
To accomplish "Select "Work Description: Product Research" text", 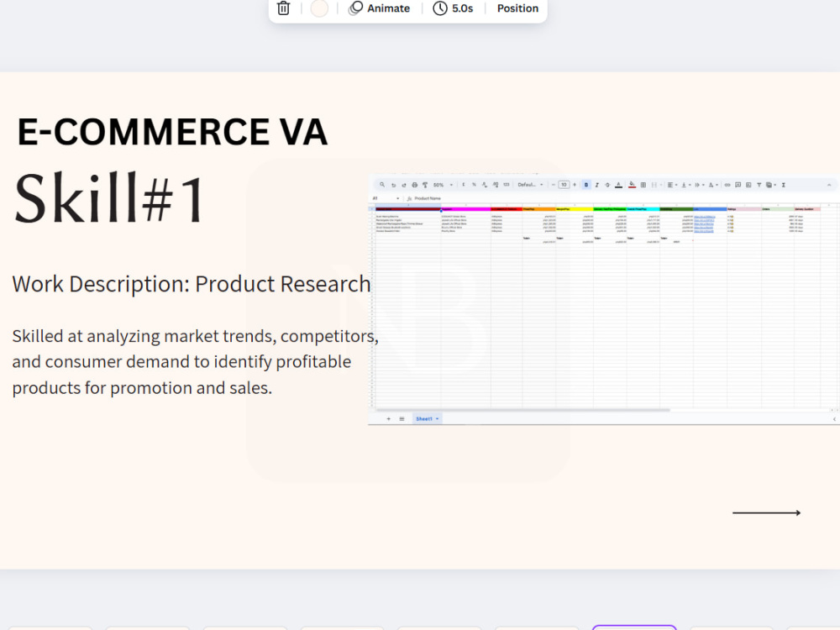I will pyautogui.click(x=192, y=284).
